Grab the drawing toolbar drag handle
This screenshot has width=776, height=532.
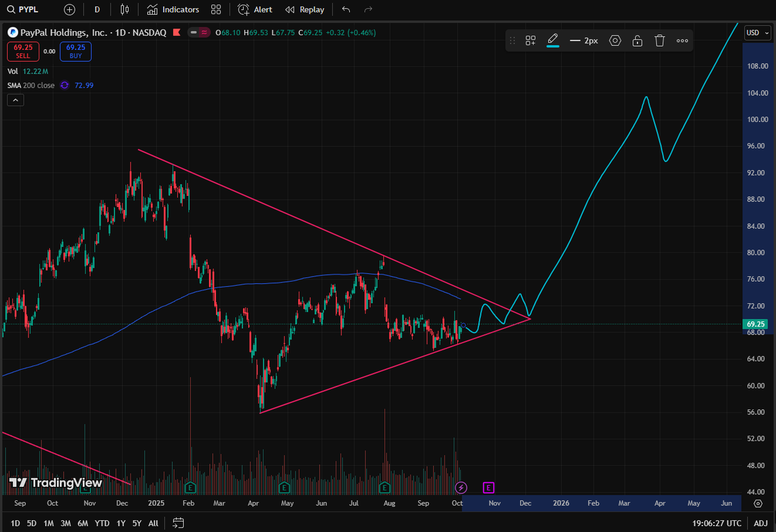click(512, 41)
